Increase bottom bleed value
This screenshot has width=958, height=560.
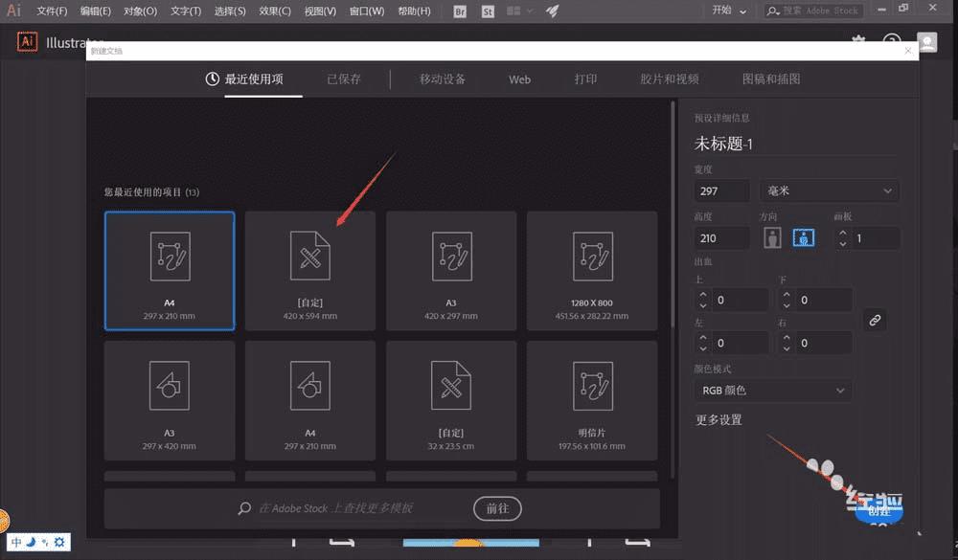coord(787,294)
